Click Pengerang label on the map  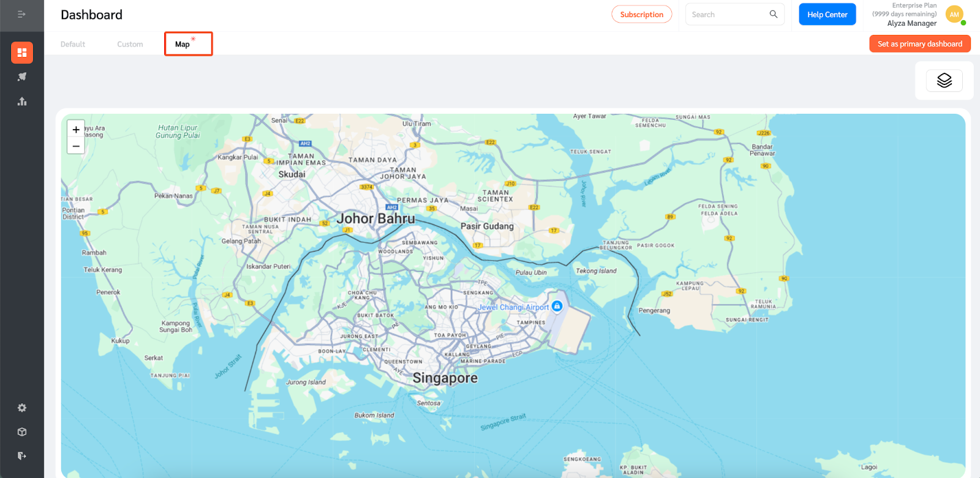coord(654,310)
